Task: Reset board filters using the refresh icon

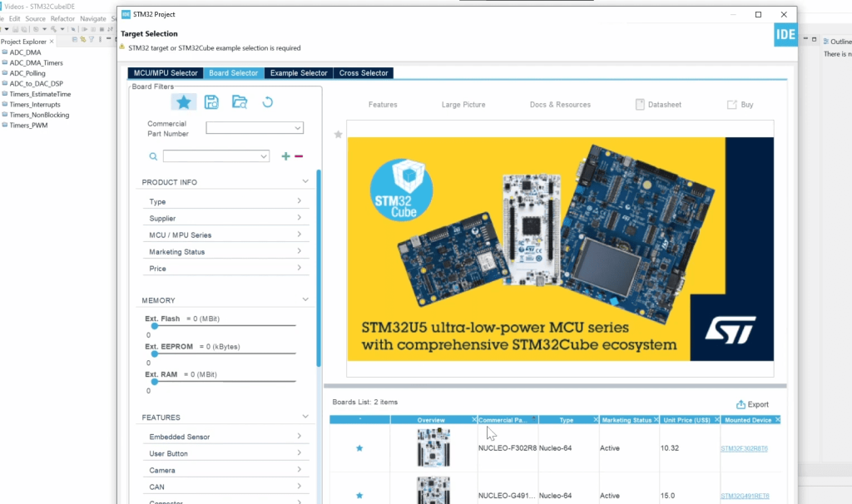Action: tap(265, 101)
